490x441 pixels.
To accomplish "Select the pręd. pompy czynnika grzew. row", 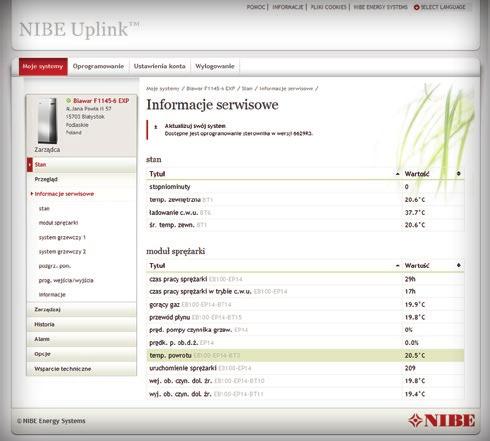I will pyautogui.click(x=305, y=330).
